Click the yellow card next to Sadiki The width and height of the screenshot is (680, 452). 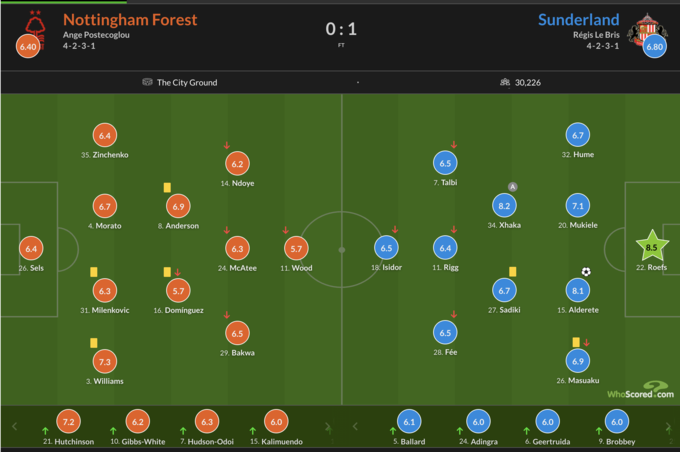click(511, 271)
